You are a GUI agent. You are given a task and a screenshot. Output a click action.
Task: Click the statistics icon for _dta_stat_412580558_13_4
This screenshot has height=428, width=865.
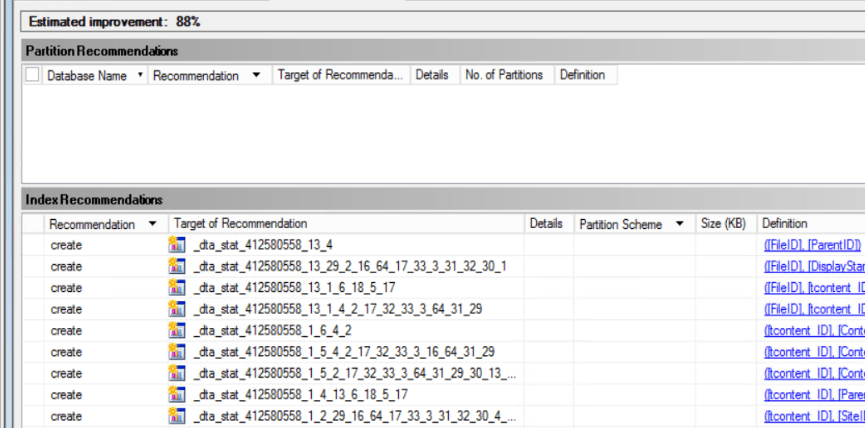click(x=178, y=245)
